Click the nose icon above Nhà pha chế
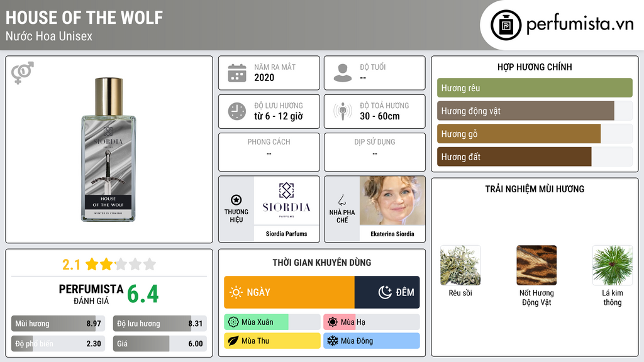This screenshot has width=644, height=362. [341, 200]
